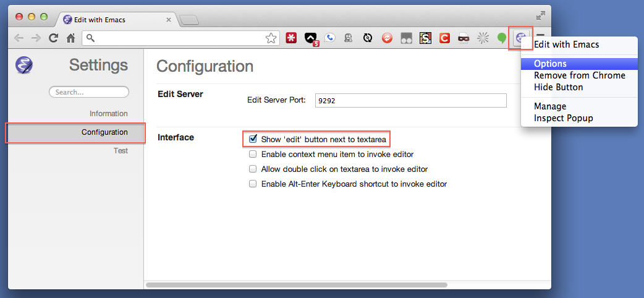Allow double click on textarea checkbox

coord(253,169)
